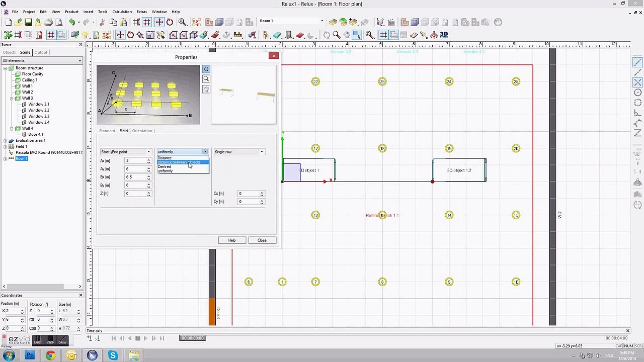The height and width of the screenshot is (362, 644).
Task: Open the Insert menu
Action: 88,12
